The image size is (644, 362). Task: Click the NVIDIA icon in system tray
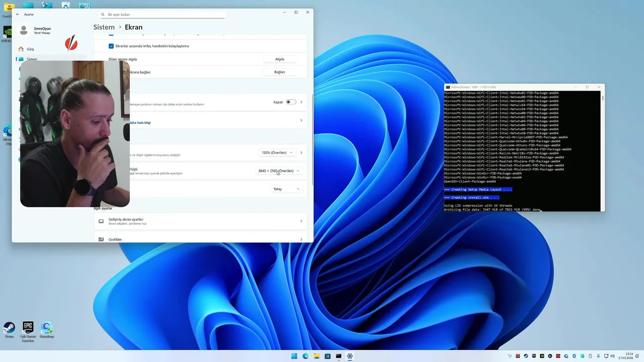[x=542, y=356]
